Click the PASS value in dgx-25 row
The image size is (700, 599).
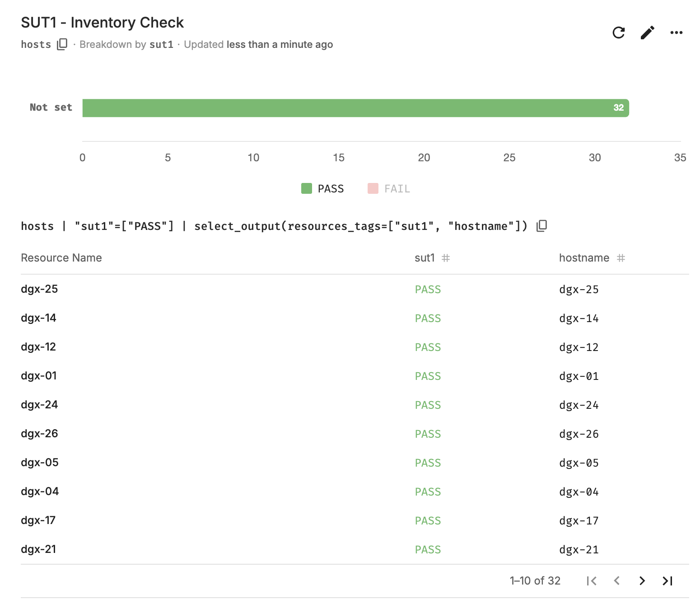(428, 290)
